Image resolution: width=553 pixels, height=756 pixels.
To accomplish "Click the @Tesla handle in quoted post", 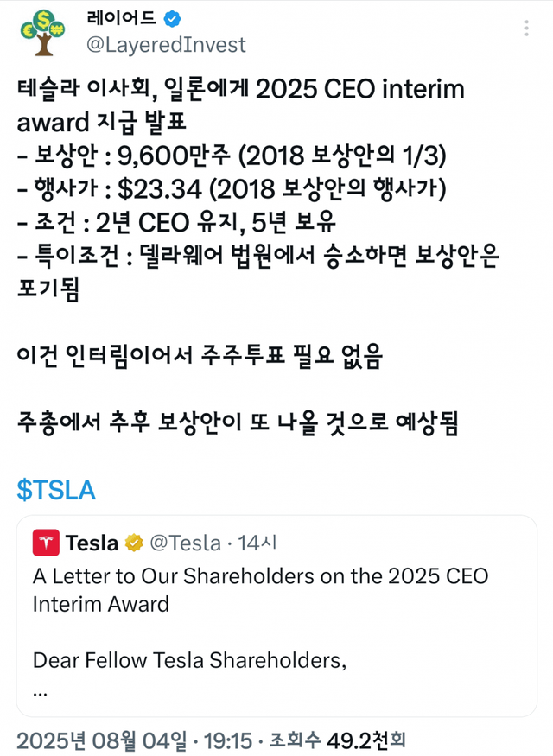I will [x=186, y=543].
